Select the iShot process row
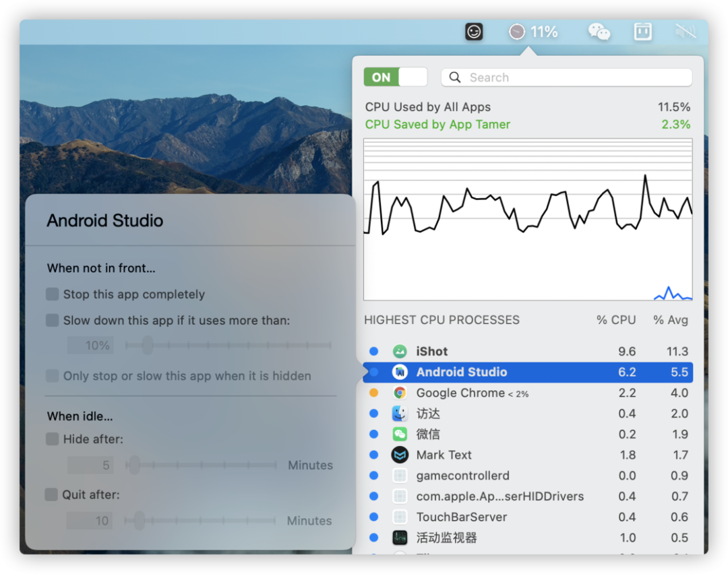Screen dimensions: 728x574 (x=528, y=351)
